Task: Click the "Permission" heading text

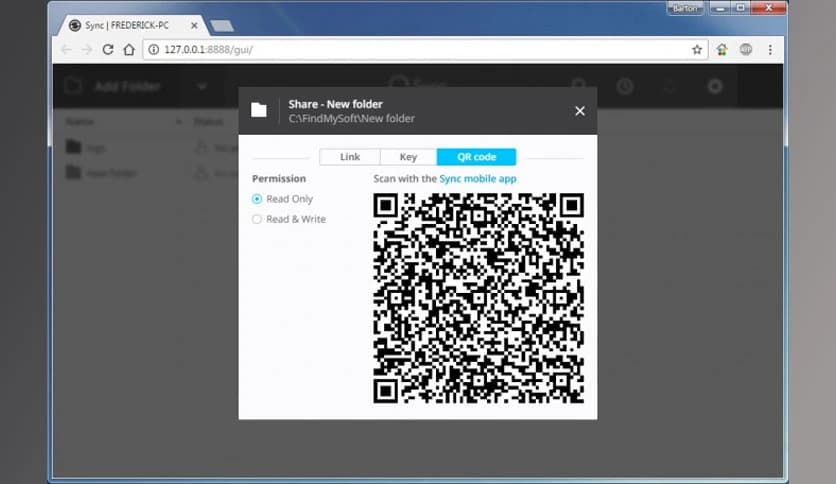Action: [x=279, y=179]
